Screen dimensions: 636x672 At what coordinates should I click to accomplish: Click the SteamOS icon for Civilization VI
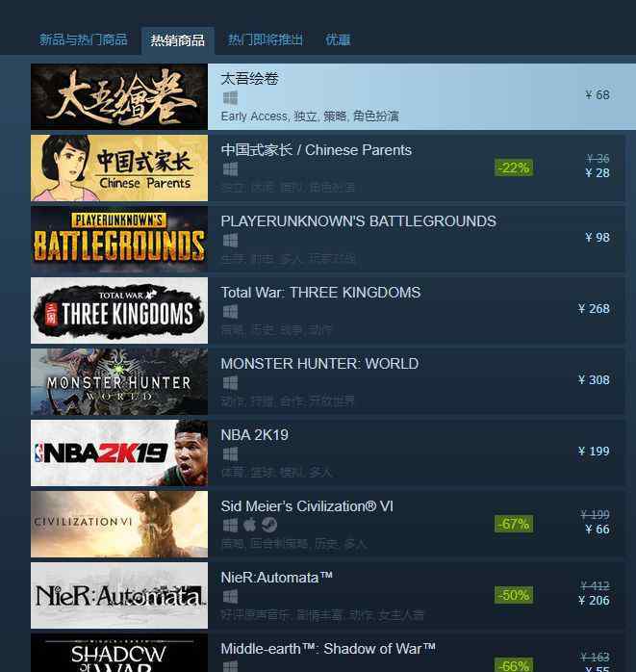[x=269, y=525]
